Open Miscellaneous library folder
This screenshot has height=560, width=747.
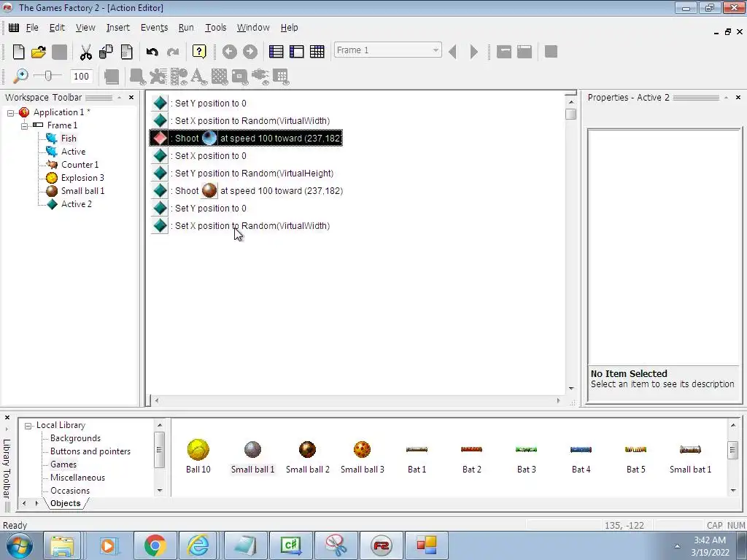click(x=77, y=477)
